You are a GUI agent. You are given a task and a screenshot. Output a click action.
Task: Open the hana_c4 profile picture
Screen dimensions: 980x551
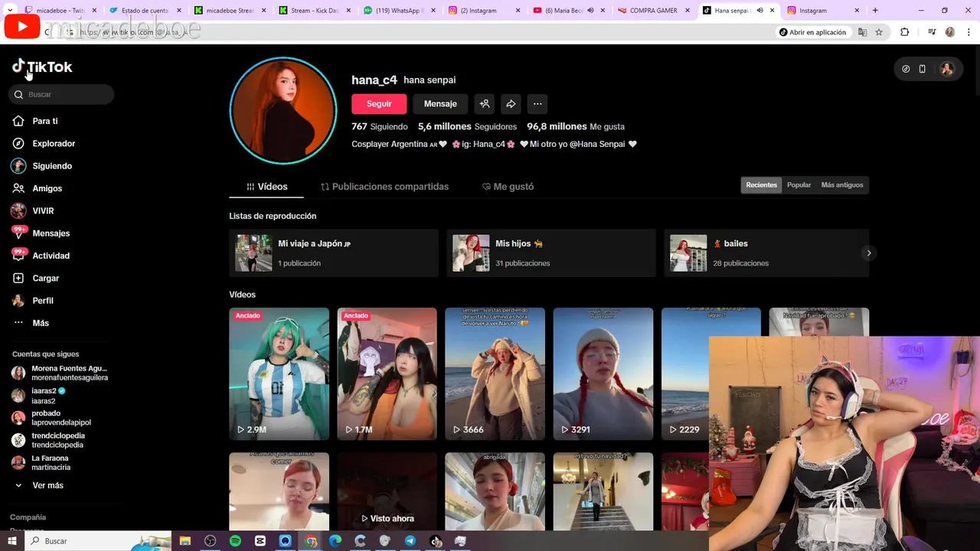click(x=283, y=110)
